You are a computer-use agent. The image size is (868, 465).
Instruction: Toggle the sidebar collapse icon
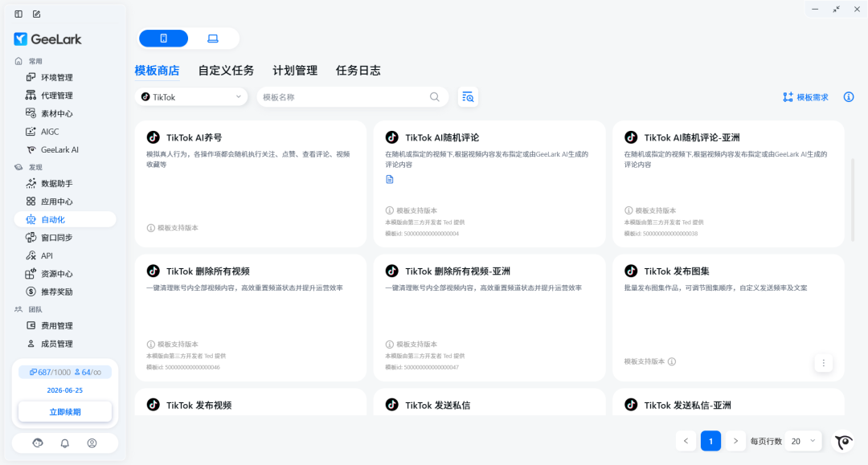tap(18, 14)
